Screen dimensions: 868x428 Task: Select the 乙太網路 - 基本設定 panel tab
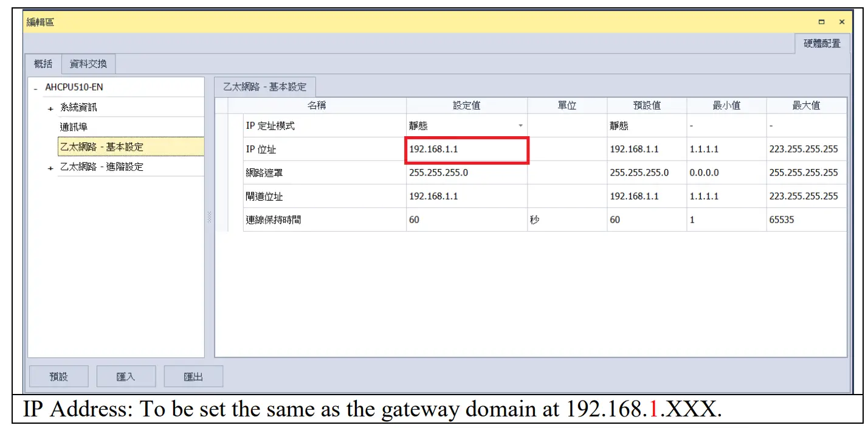click(x=265, y=87)
